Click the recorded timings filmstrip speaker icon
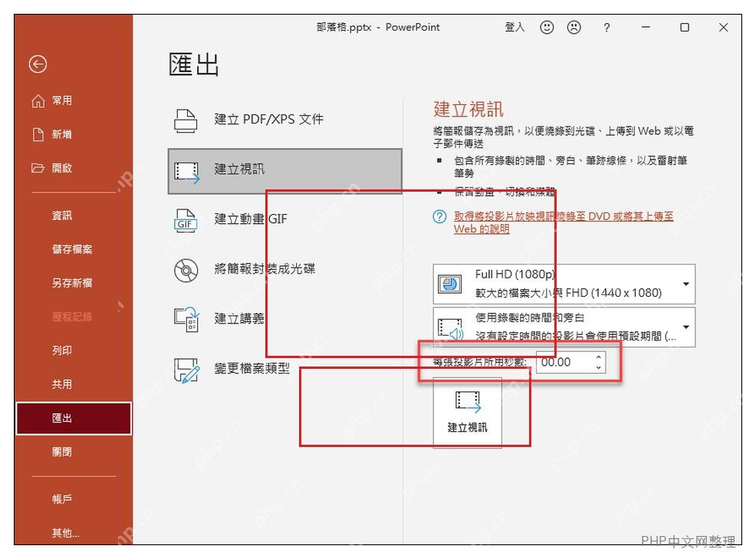 [x=450, y=328]
